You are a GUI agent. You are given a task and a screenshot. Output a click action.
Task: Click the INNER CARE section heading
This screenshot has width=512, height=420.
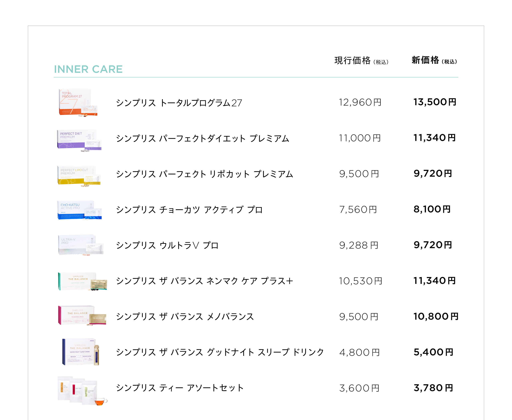(x=88, y=69)
